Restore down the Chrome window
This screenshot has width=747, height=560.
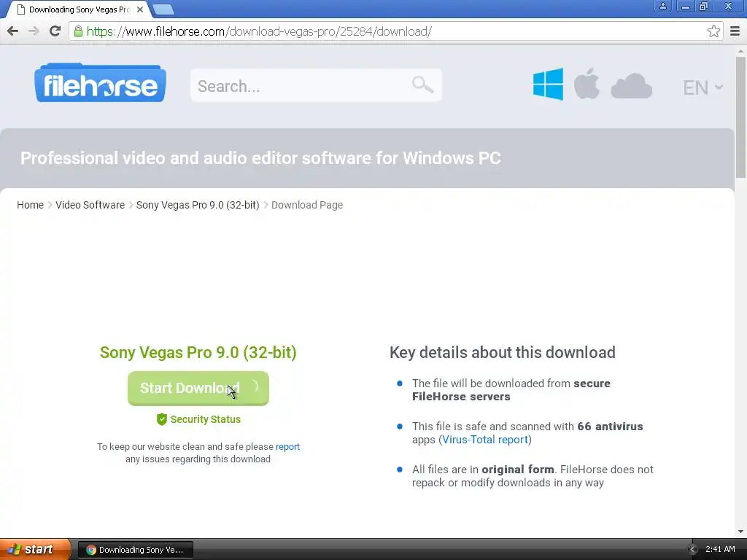(x=703, y=6)
